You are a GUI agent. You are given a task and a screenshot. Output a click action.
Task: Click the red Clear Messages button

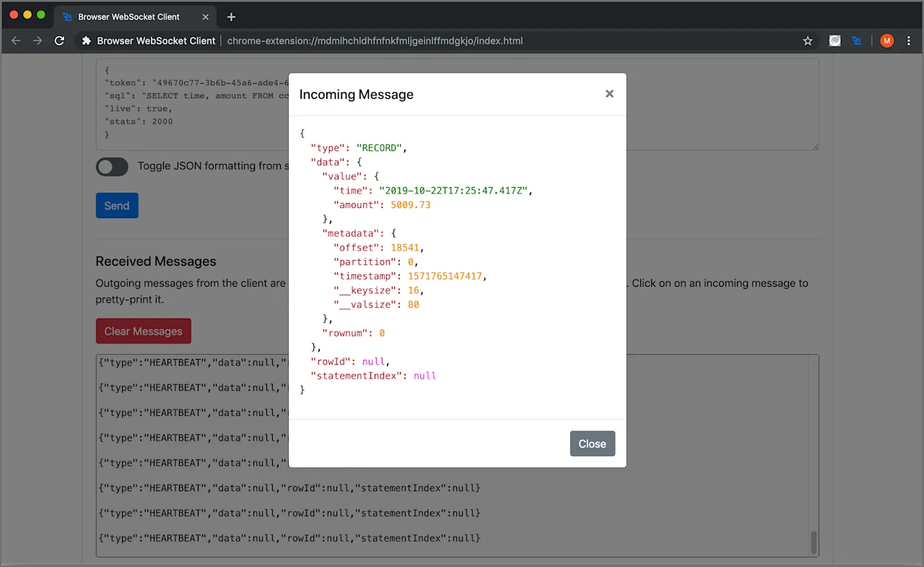click(x=144, y=331)
